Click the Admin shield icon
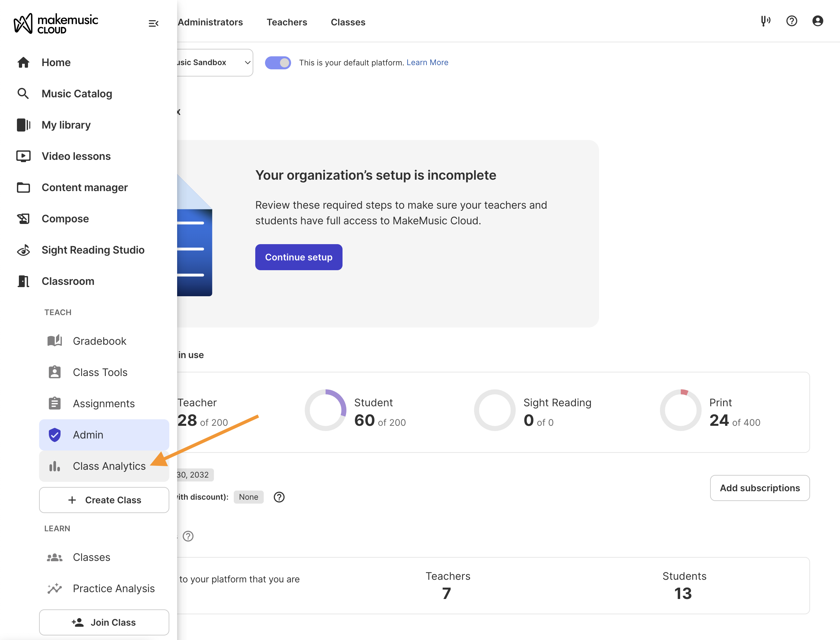The width and height of the screenshot is (840, 640). coord(54,435)
